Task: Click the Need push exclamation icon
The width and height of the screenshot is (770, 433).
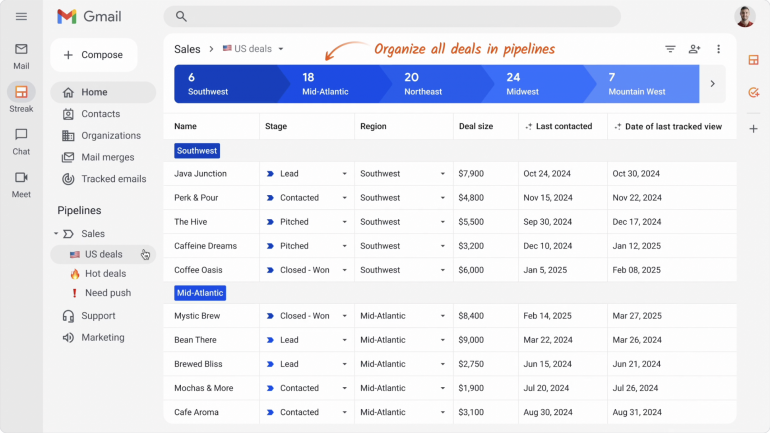Action: pos(75,293)
